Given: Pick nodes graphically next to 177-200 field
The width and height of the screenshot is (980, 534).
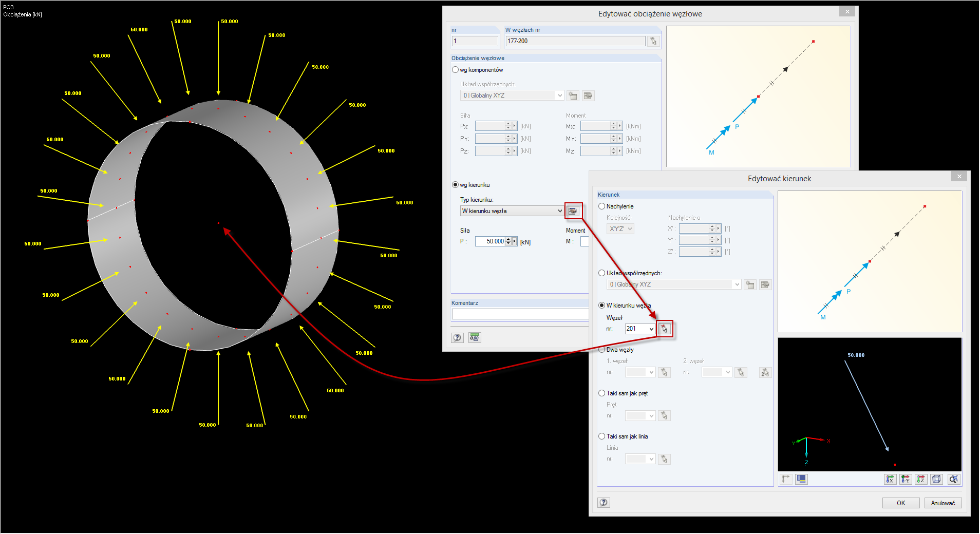Looking at the screenshot, I should tap(653, 41).
